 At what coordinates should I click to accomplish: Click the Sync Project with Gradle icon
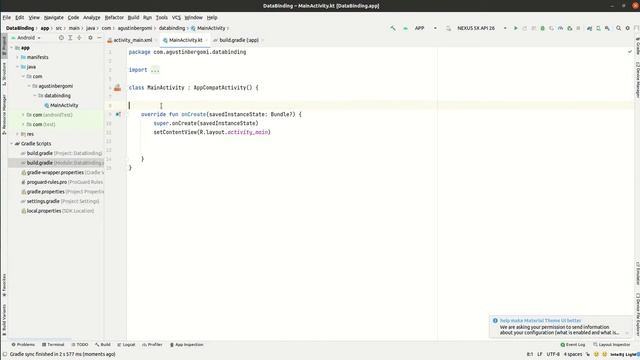pyautogui.click(x=589, y=28)
